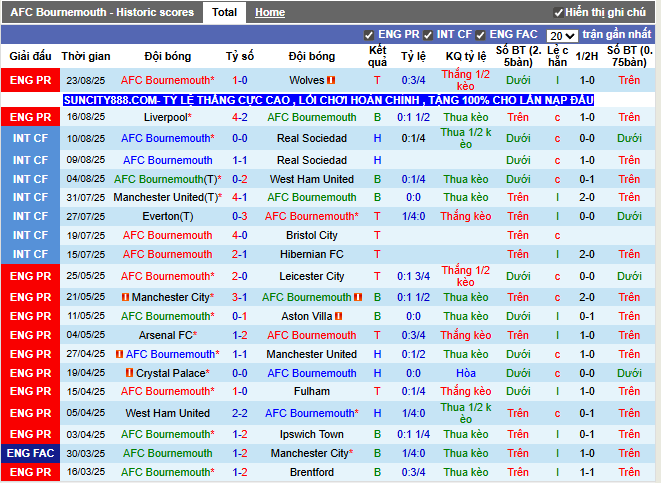Uncheck the ENG PR league filter
This screenshot has height=483, width=661.
[x=369, y=35]
